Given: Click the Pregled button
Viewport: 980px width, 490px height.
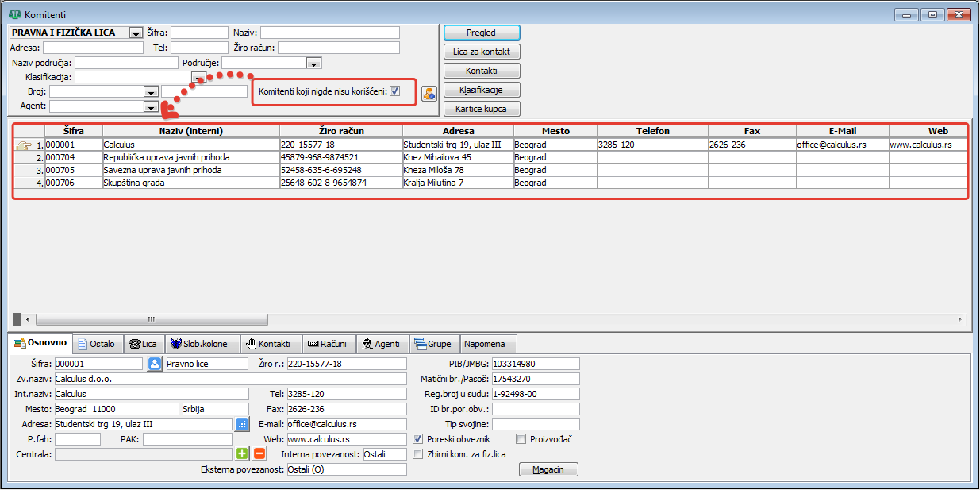Looking at the screenshot, I should [x=482, y=33].
